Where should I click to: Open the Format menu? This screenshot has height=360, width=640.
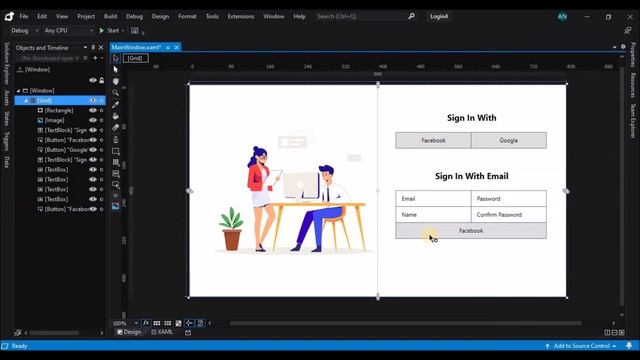point(187,16)
